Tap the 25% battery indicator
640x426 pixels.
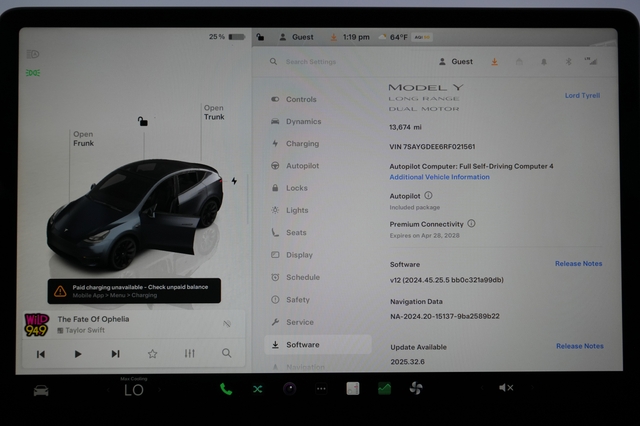click(x=227, y=37)
